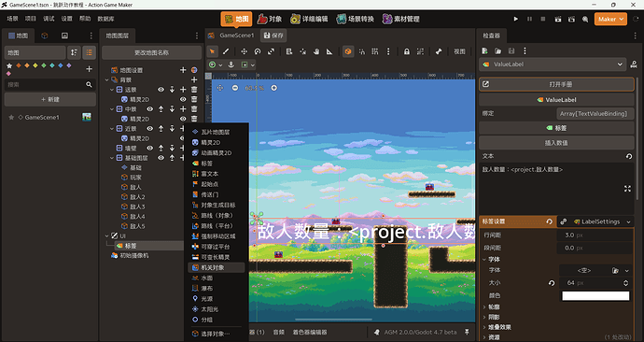The height and width of the screenshot is (342, 644).
Task: Click the bone skeleton options icon
Action: point(439,51)
